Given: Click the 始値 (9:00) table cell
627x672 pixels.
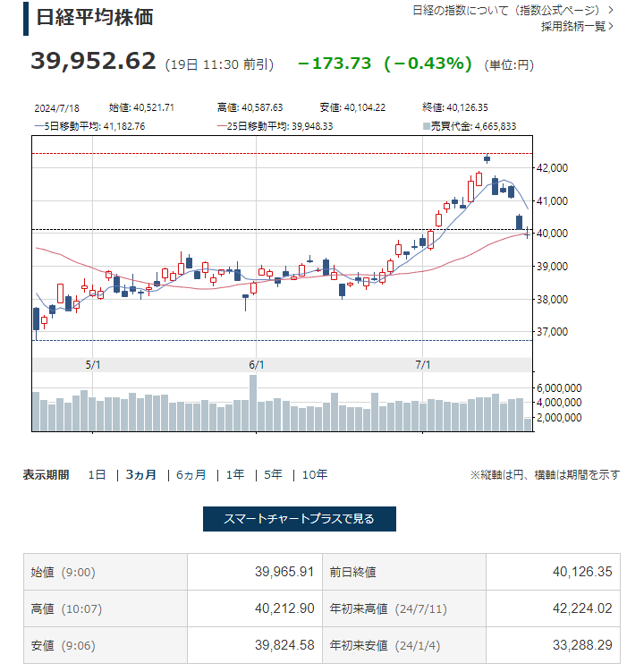Looking at the screenshot, I should [106, 572].
